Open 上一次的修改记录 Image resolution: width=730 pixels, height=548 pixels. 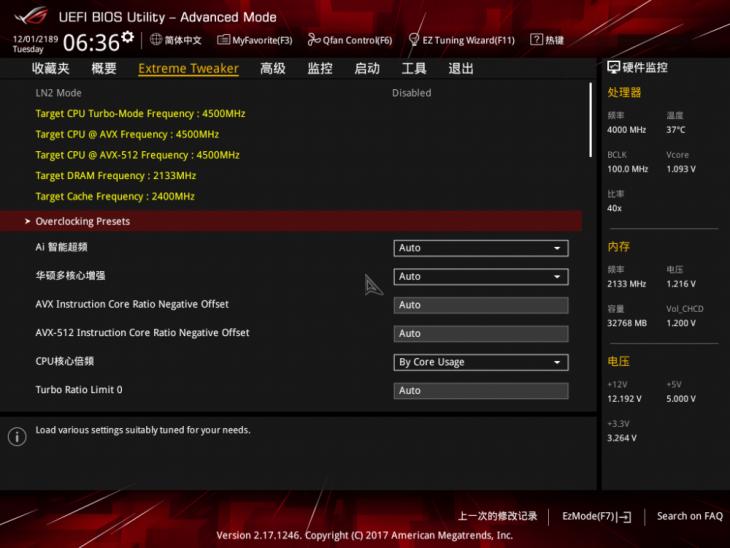click(497, 516)
